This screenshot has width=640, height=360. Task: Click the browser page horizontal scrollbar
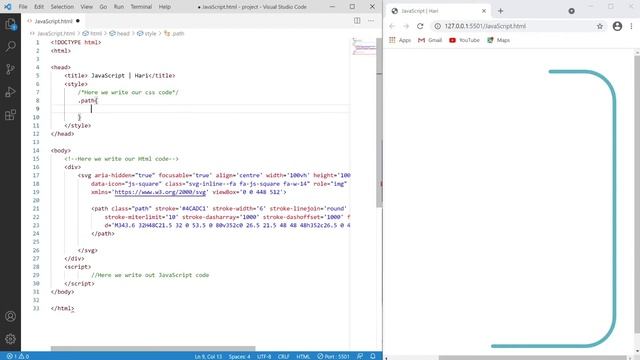click(x=533, y=358)
